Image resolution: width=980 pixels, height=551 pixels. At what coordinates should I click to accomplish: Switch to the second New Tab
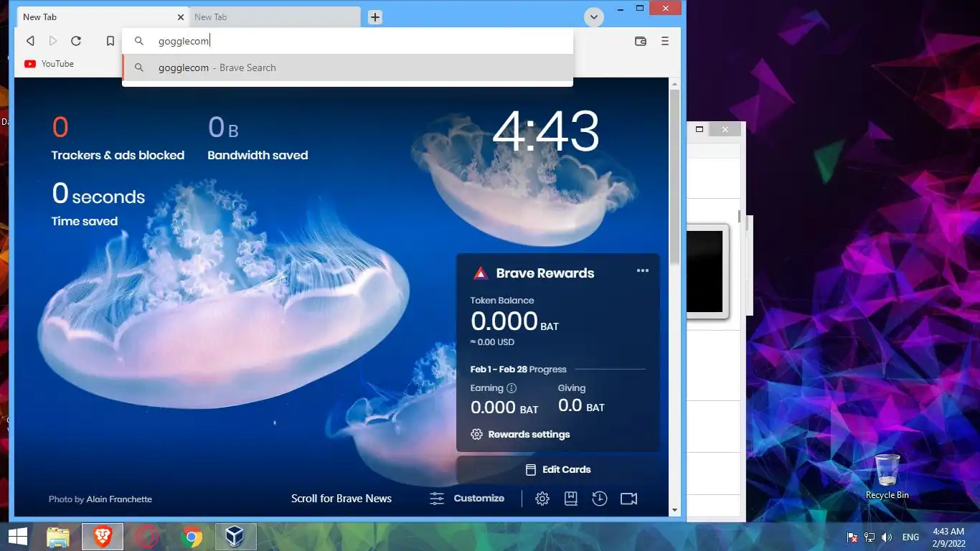pyautogui.click(x=275, y=17)
